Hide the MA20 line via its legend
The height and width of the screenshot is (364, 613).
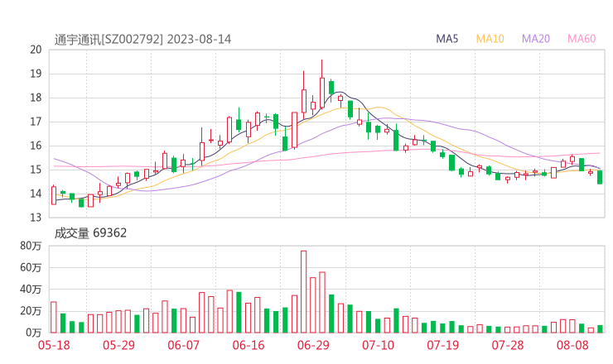[x=536, y=39]
